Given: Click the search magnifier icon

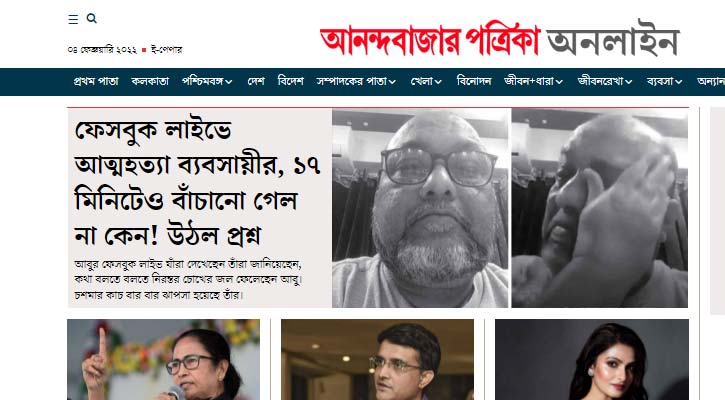Looking at the screenshot, I should [x=92, y=18].
